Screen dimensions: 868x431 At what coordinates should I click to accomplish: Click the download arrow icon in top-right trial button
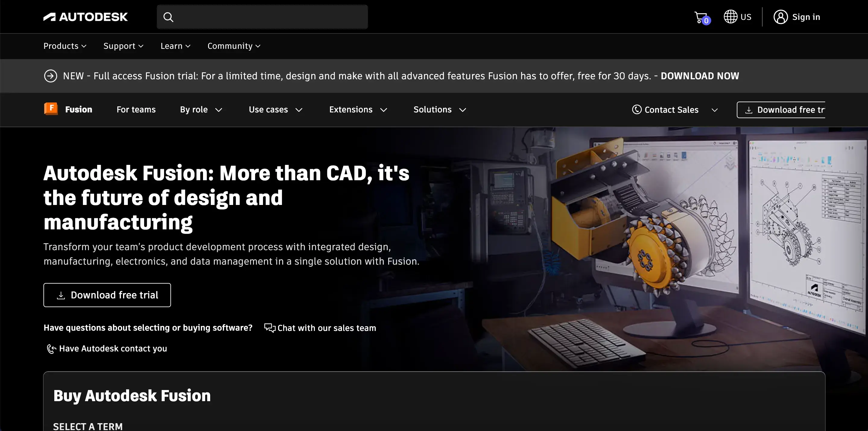coord(749,109)
